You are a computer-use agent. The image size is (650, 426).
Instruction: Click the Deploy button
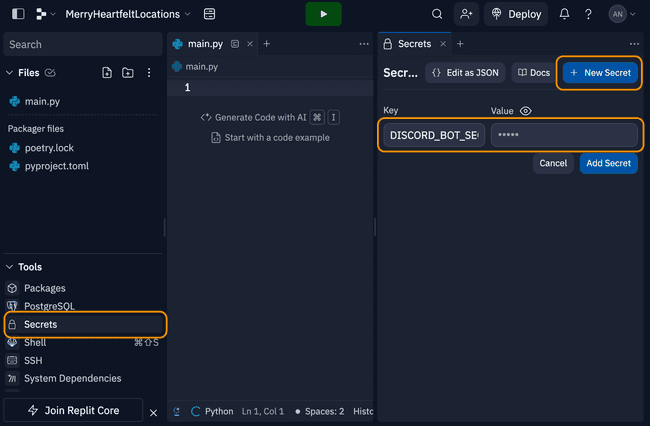point(516,14)
